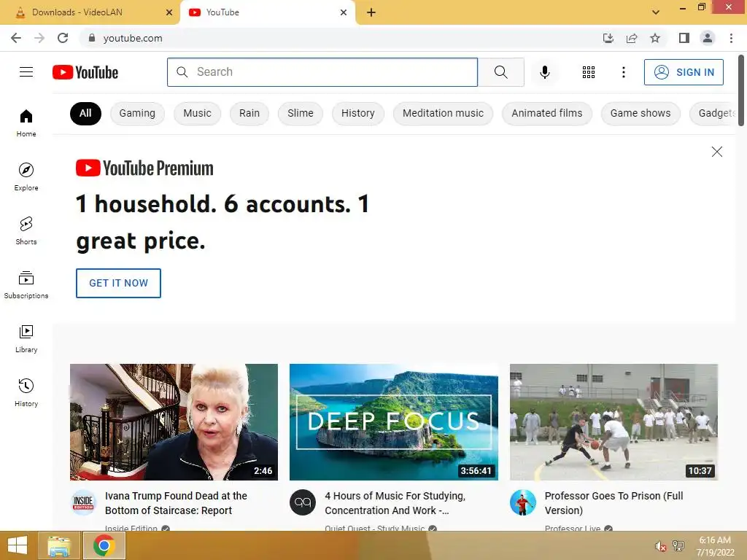Close the Downloads - VideoLAN tab
This screenshot has width=747, height=560.
(169, 12)
